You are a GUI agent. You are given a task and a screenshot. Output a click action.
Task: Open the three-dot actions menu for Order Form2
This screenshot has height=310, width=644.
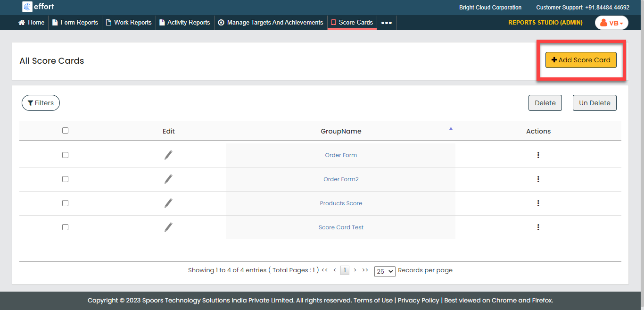(538, 179)
